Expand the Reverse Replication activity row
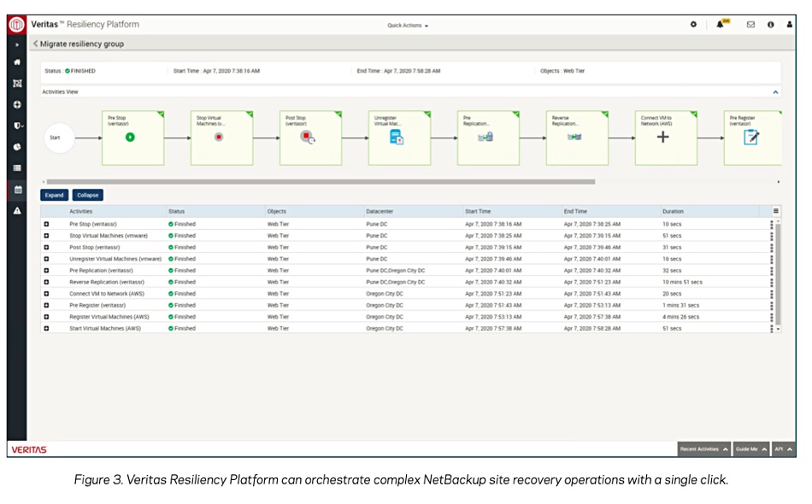 [46, 282]
